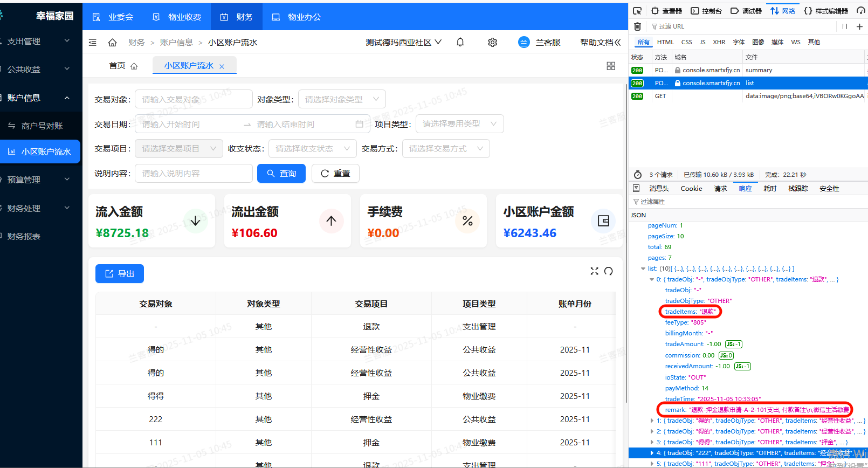Click the tab grid layout icon
The image size is (868, 468).
tap(611, 66)
